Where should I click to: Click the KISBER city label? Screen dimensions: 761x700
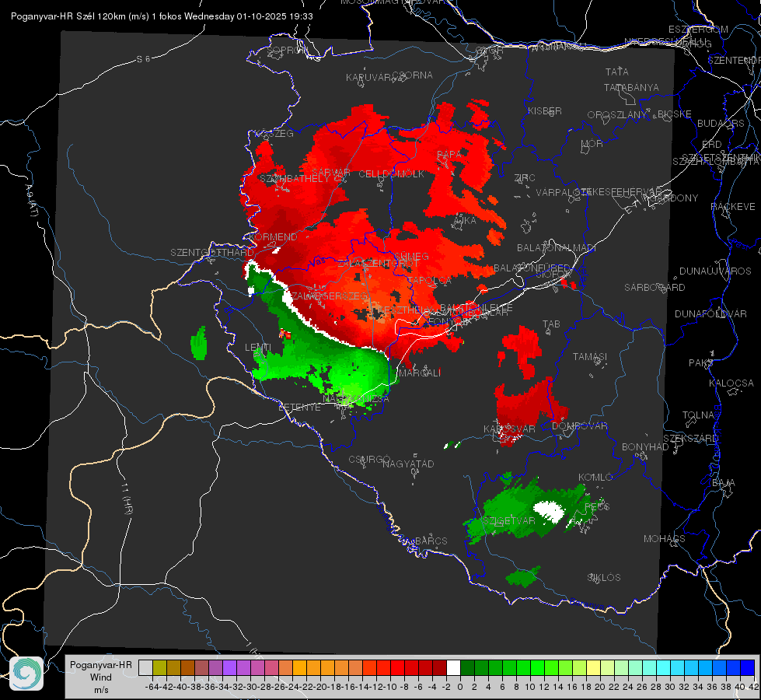point(545,110)
